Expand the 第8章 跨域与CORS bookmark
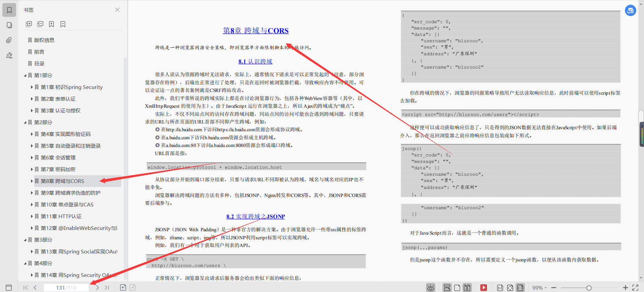The width and height of the screenshot is (644, 292). tap(32, 181)
